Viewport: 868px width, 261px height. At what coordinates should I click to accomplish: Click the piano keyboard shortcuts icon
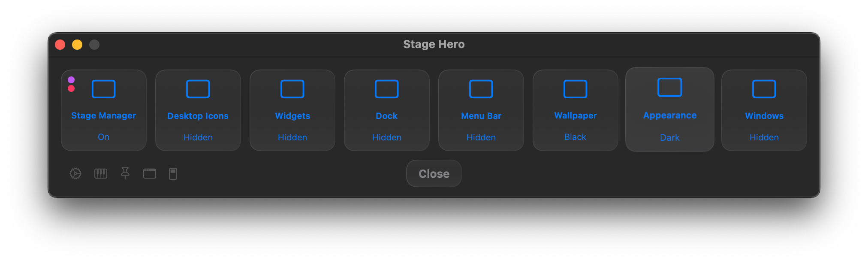[101, 173]
